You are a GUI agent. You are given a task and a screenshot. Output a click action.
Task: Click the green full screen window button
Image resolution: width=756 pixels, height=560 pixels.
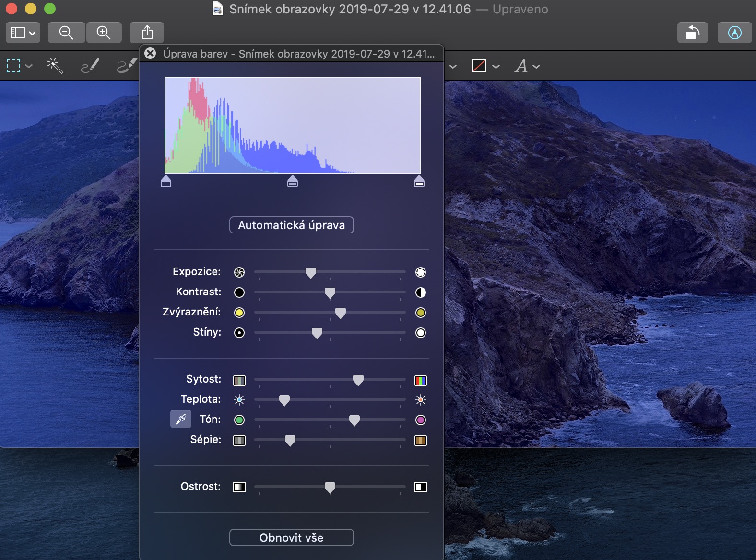pyautogui.click(x=50, y=9)
